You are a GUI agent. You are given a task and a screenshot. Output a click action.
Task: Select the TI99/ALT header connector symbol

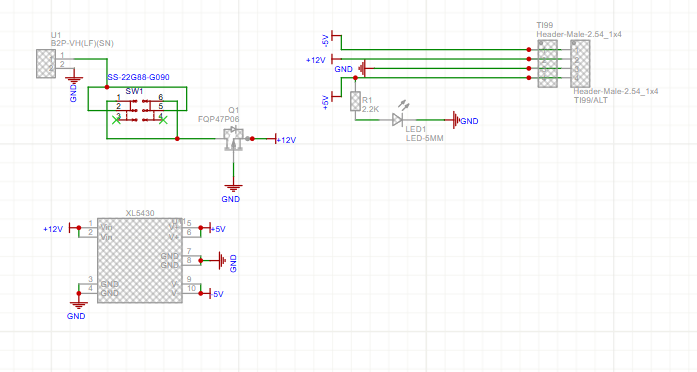580,64
